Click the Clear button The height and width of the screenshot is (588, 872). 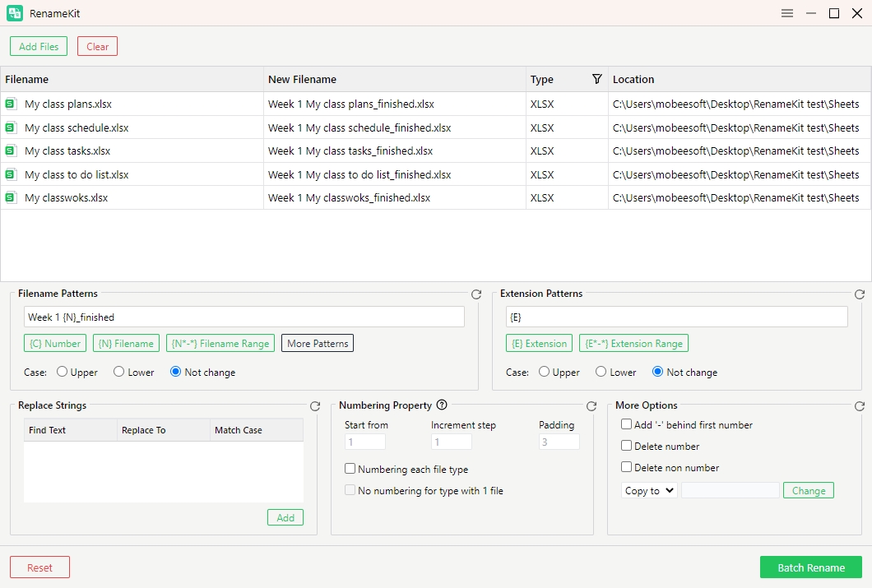tap(97, 46)
